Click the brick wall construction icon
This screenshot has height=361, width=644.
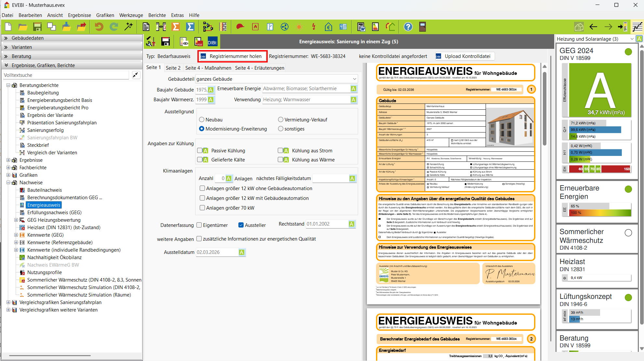[223, 27]
